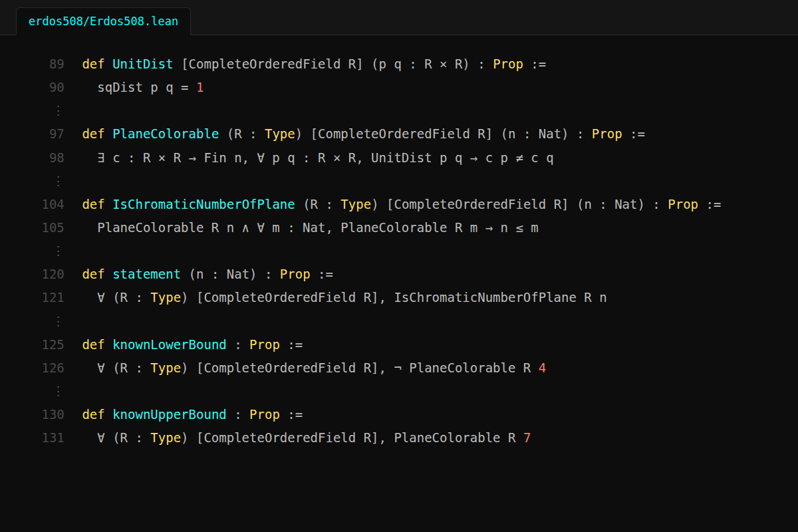
Task: Click line number 98 in the gutter
Action: pyautogui.click(x=57, y=158)
